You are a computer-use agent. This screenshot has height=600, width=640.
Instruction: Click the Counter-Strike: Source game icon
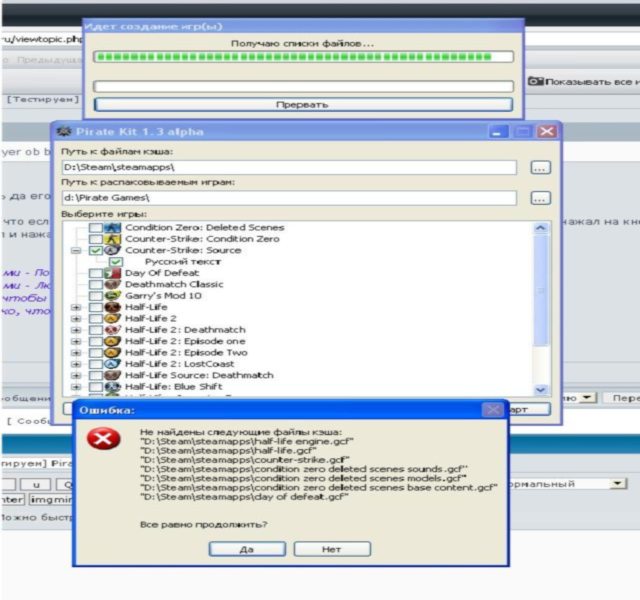click(112, 250)
